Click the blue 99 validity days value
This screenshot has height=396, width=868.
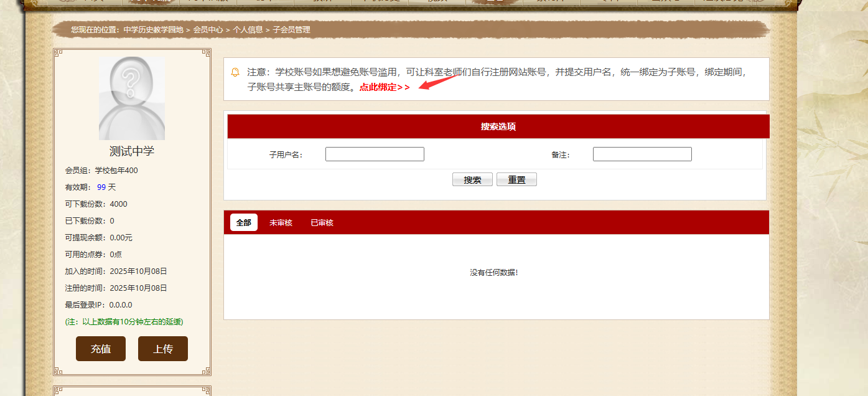pyautogui.click(x=101, y=187)
